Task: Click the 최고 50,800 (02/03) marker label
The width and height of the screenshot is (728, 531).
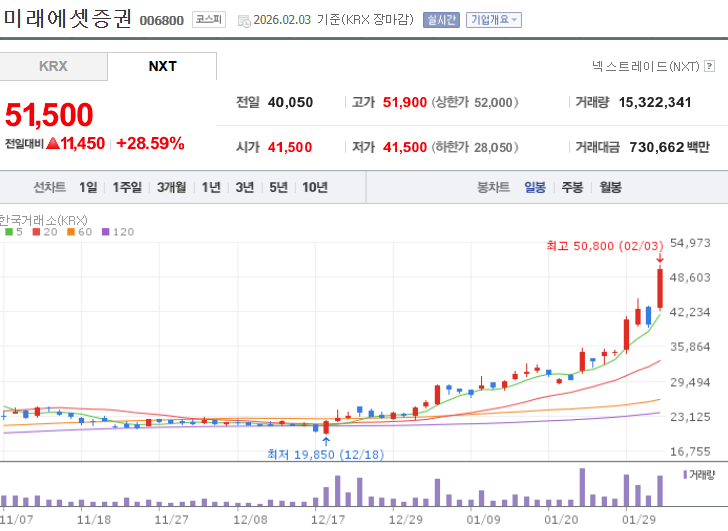Action: point(605,246)
